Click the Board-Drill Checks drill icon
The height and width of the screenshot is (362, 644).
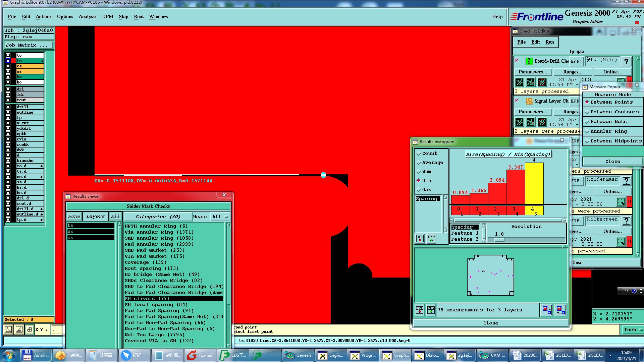coord(529,61)
